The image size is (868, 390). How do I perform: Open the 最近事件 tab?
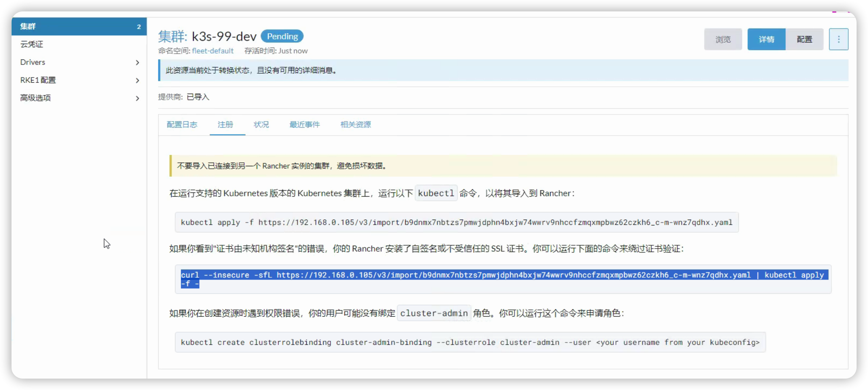[304, 124]
